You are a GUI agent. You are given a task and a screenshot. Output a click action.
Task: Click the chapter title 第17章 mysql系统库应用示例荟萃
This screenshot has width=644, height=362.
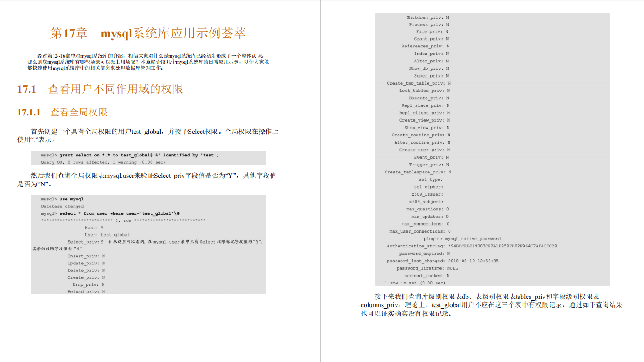[148, 33]
